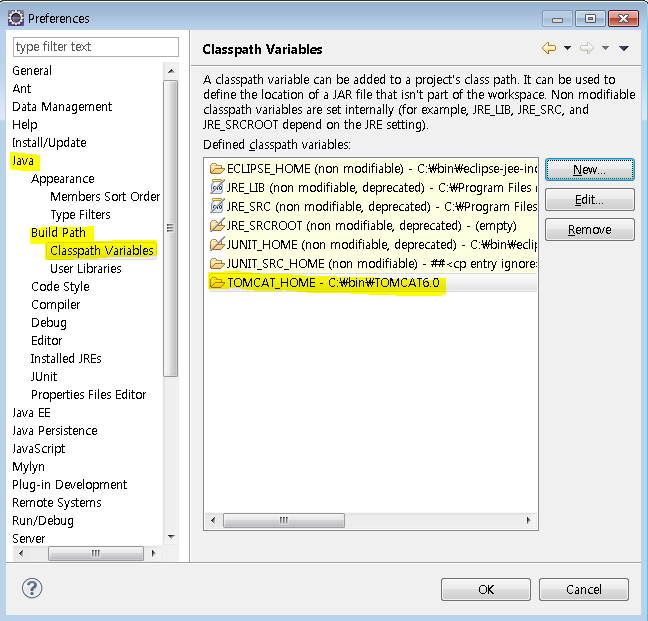Image resolution: width=648 pixels, height=621 pixels.
Task: Select the JRE_LIB jar icon entry
Action: [x=217, y=187]
